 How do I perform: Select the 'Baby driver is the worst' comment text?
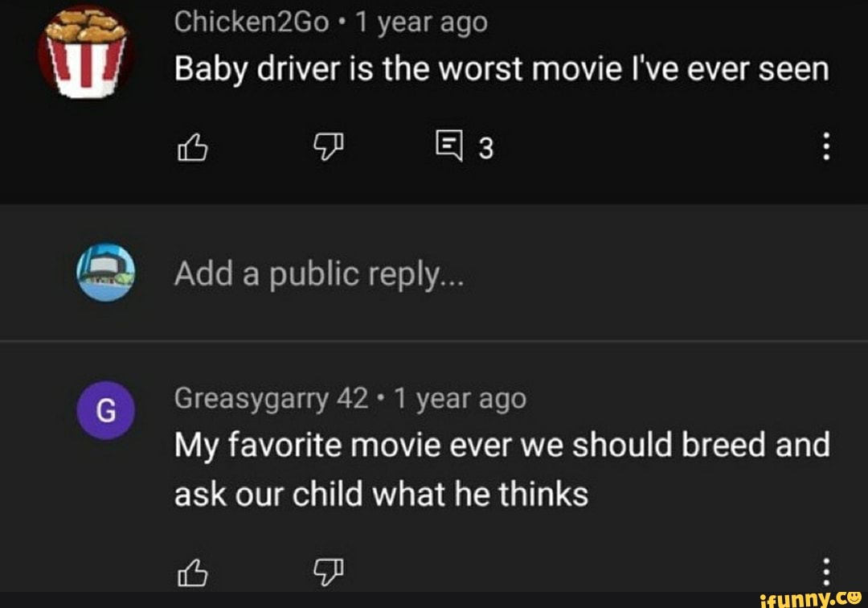501,70
